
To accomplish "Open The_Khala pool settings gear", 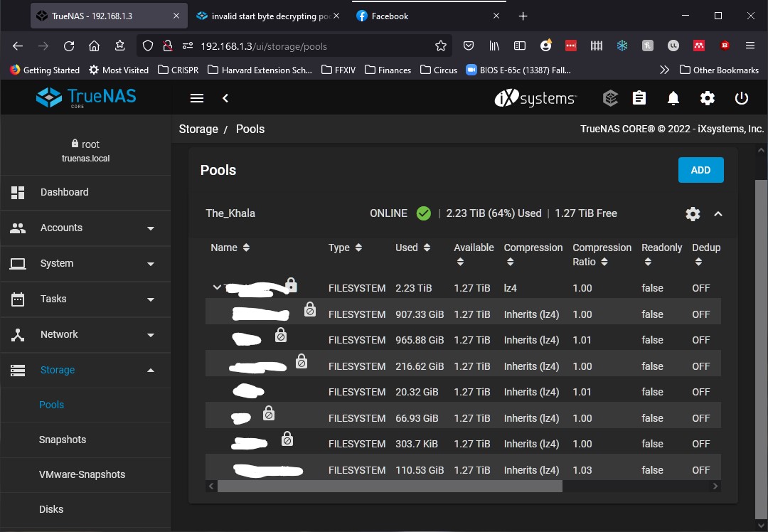I will pos(693,214).
